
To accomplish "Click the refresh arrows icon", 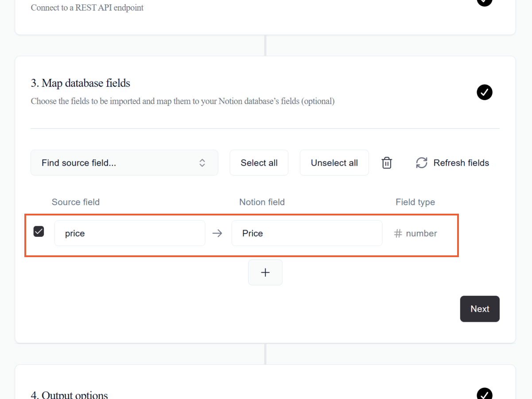I will click(x=421, y=163).
